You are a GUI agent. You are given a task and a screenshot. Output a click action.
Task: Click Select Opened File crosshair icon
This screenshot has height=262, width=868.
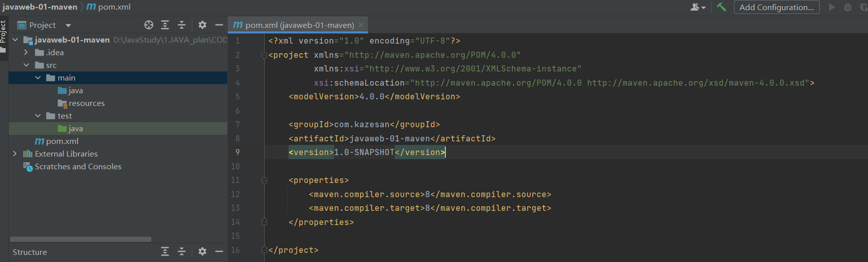(x=148, y=25)
